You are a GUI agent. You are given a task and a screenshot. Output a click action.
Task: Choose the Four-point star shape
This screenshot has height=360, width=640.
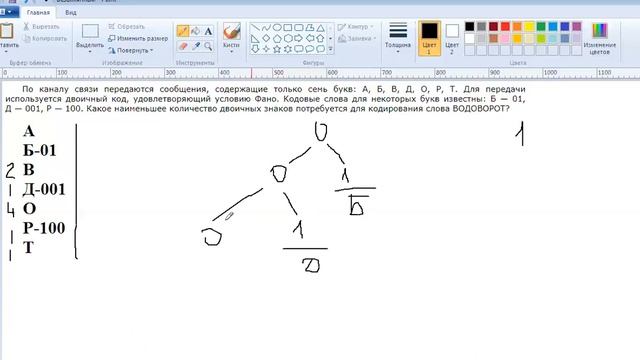coord(266,49)
